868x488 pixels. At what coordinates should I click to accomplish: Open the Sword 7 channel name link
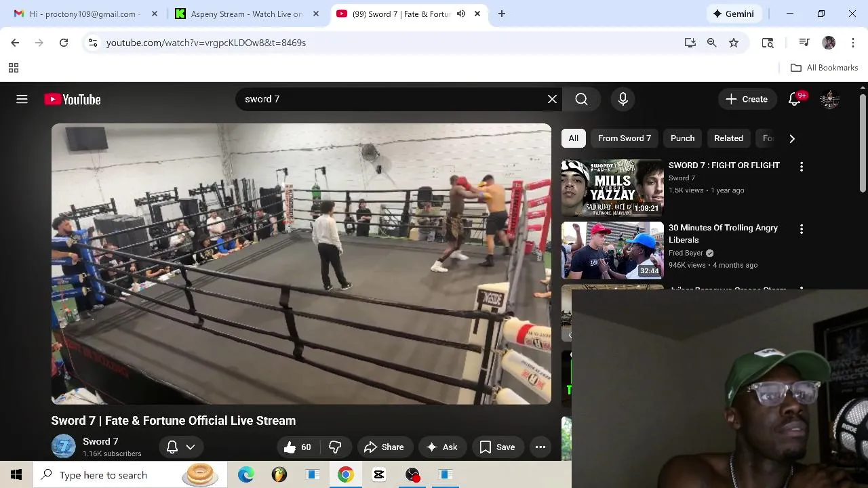[x=100, y=441]
